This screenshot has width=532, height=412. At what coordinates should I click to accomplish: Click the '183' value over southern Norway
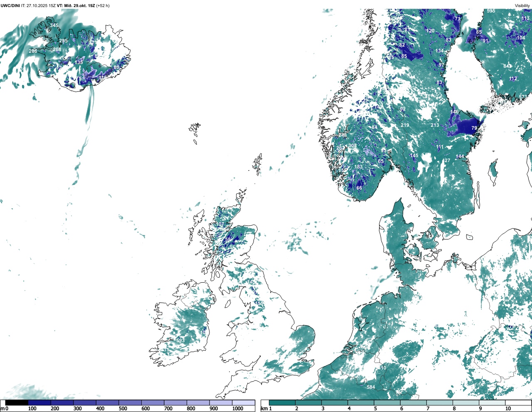tap(359, 168)
